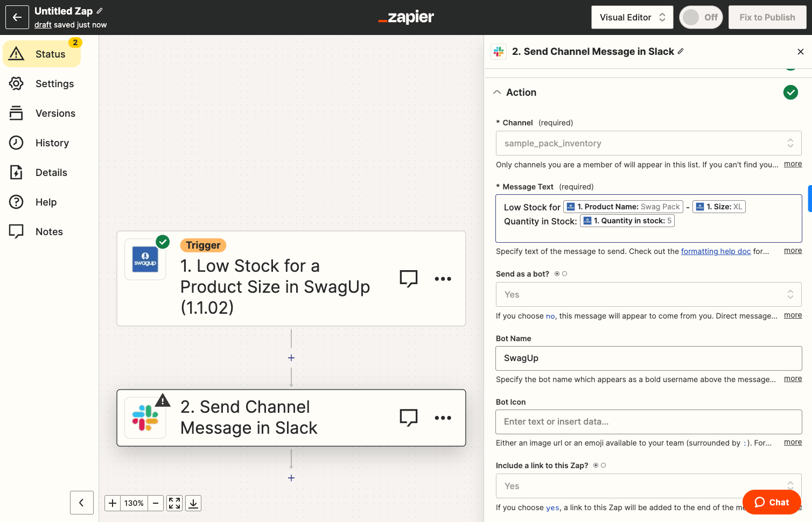Select the Product Name: Swag Pack data pill
The width and height of the screenshot is (812, 522).
click(x=623, y=207)
